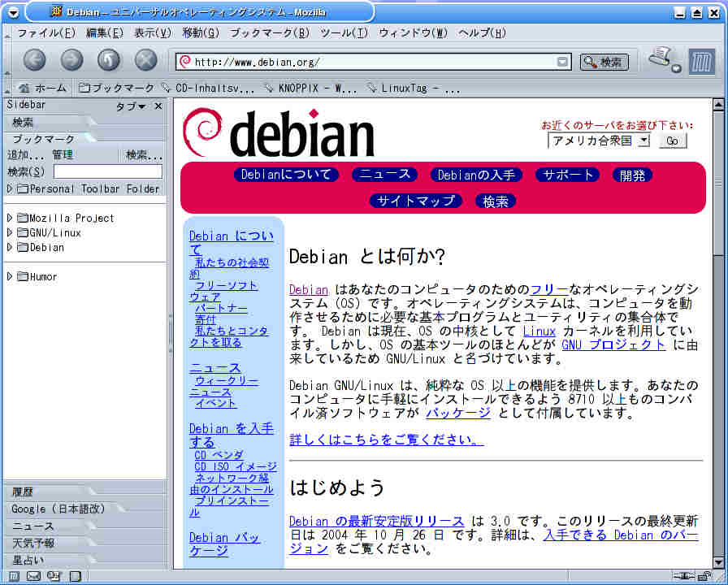Click the 検索(S) bookmark search field
728x585 pixels.
[108, 171]
